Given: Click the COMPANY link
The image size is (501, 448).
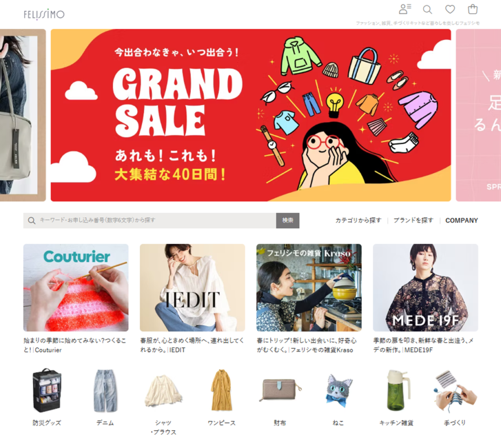Looking at the screenshot, I should coord(461,220).
